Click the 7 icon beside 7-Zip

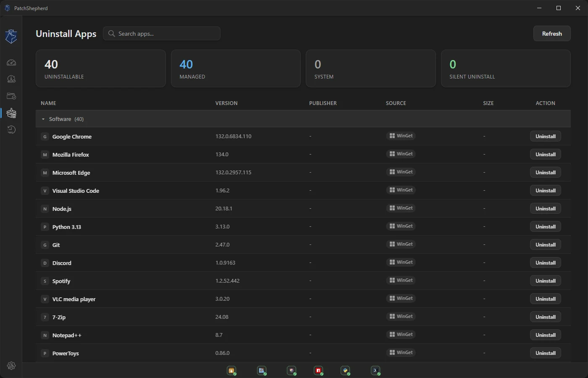45,317
